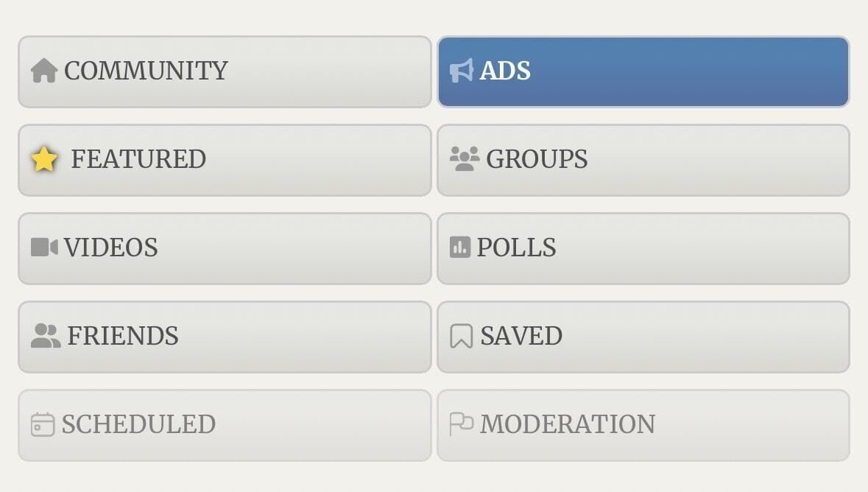Switch to the Videos section

point(225,249)
